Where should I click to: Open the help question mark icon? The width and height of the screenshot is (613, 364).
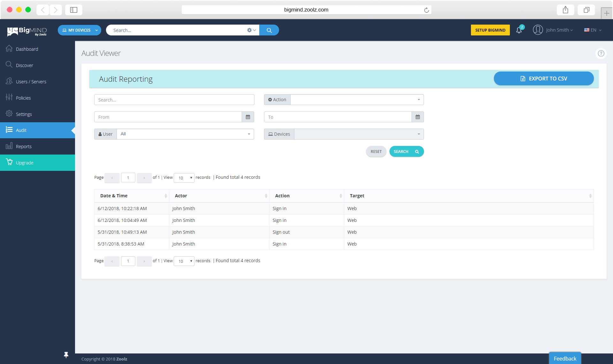pyautogui.click(x=601, y=53)
